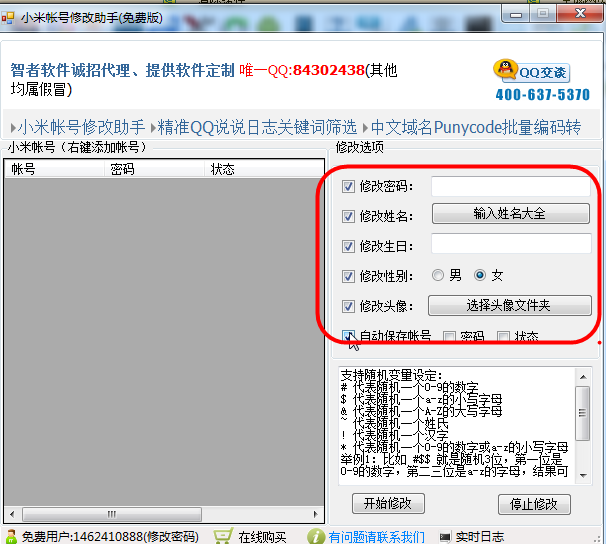Disable the 修改头像 checkbox

(x=348, y=306)
